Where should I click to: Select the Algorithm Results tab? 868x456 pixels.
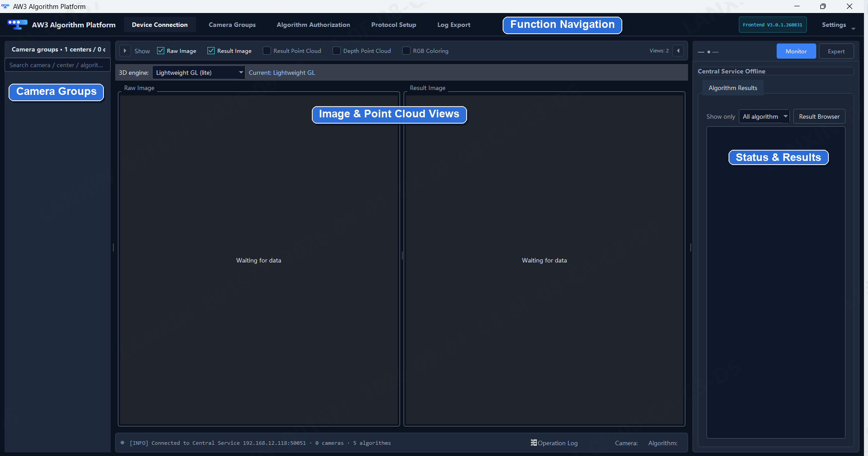point(733,88)
